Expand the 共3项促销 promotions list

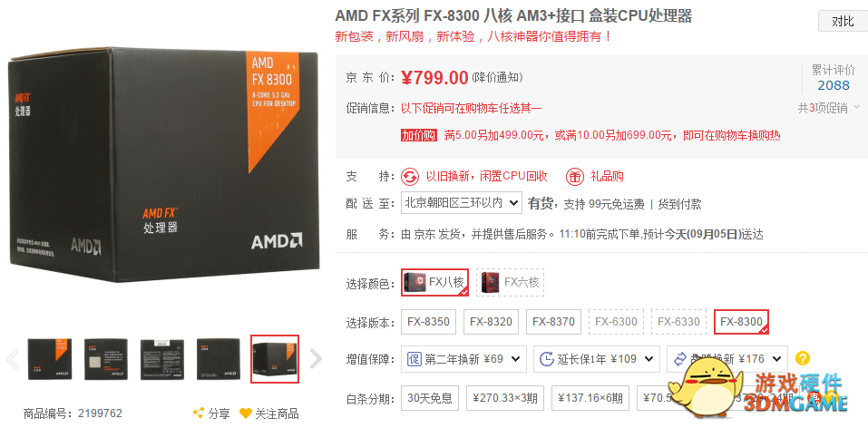(x=828, y=108)
